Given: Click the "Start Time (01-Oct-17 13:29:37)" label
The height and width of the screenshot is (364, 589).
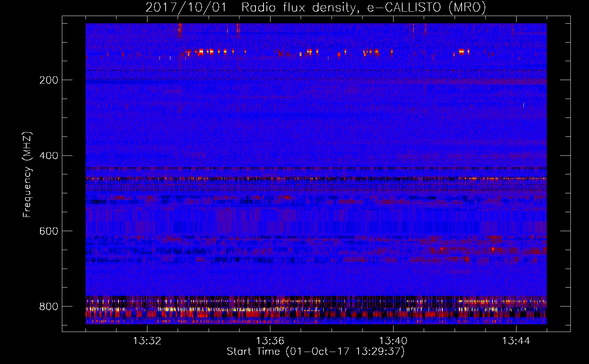Looking at the screenshot, I should point(316,352).
